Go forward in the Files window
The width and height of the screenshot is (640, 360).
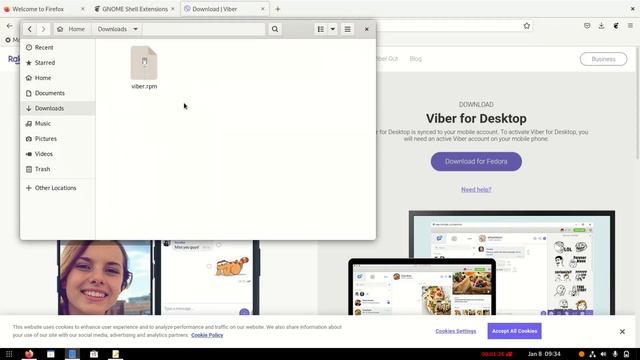[x=43, y=29]
